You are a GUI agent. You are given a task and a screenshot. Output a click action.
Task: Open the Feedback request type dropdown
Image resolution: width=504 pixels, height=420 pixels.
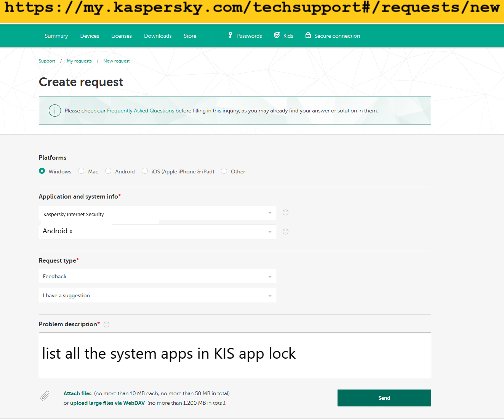click(x=157, y=276)
